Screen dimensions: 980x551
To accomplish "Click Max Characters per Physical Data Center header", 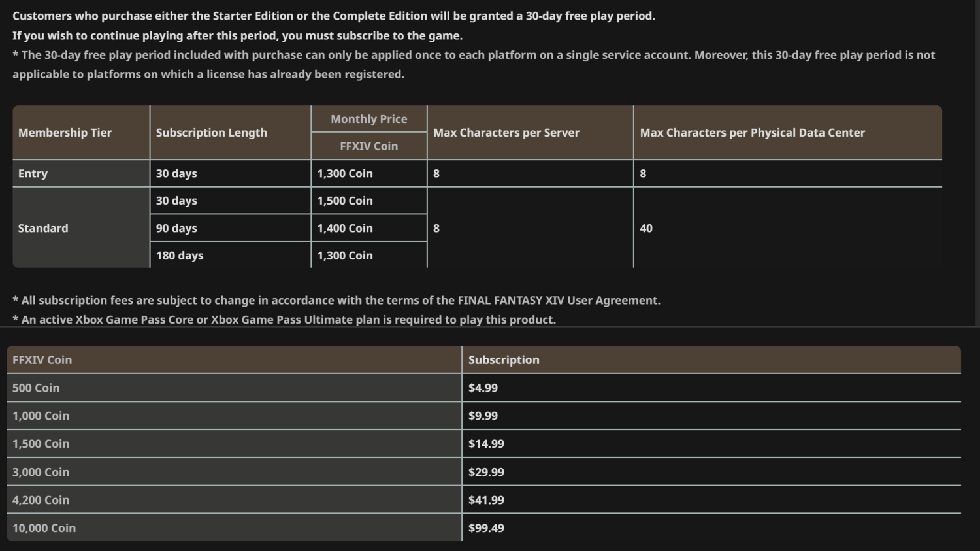I will tap(752, 133).
